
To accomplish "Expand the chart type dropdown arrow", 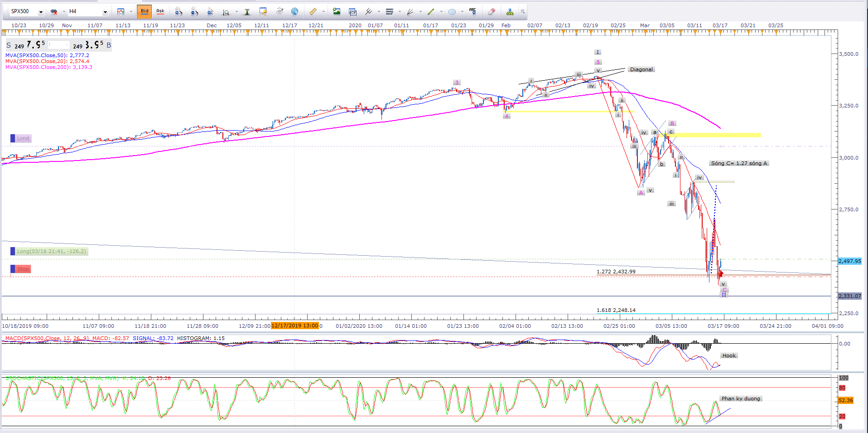I will (131, 12).
